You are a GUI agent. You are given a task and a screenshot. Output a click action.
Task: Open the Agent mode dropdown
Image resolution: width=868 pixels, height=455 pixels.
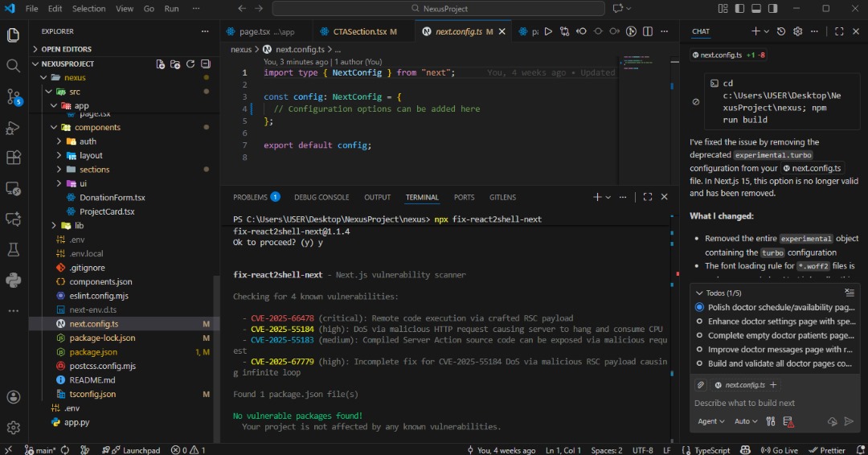point(710,421)
